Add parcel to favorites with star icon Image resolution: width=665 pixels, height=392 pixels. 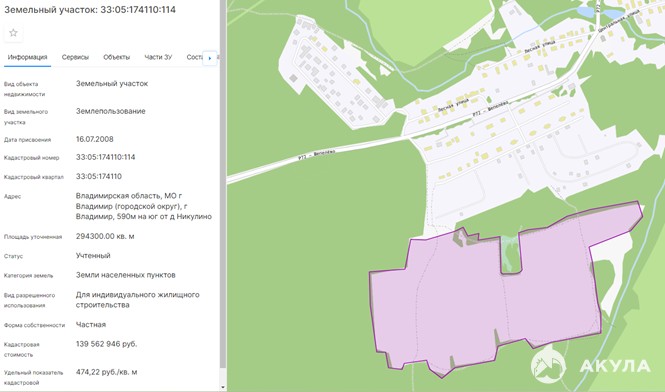pos(13,33)
